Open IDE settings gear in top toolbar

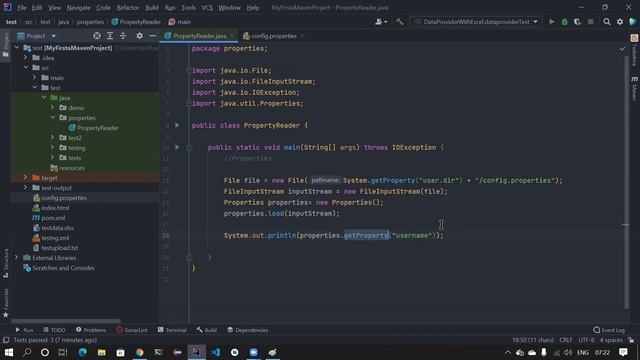point(620,22)
